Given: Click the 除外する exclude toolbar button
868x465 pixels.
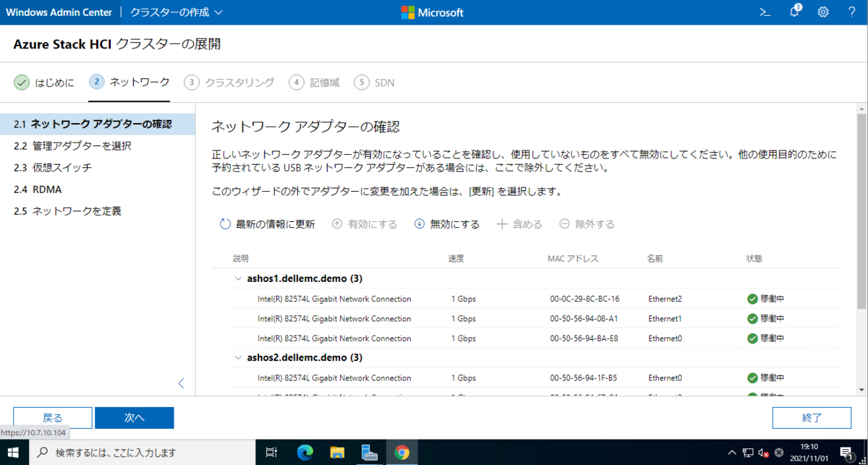Looking at the screenshot, I should (x=587, y=224).
